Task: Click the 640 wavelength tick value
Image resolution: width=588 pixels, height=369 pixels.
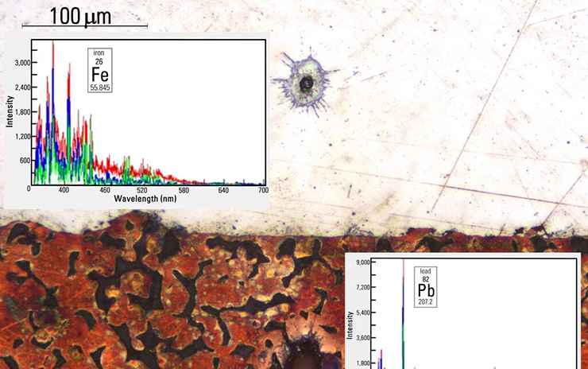Action: click(x=223, y=190)
